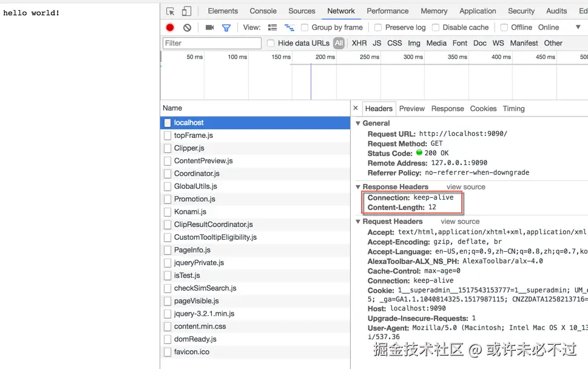Enable Group by frame checkbox
This screenshot has height=369, width=588.
[x=305, y=27]
